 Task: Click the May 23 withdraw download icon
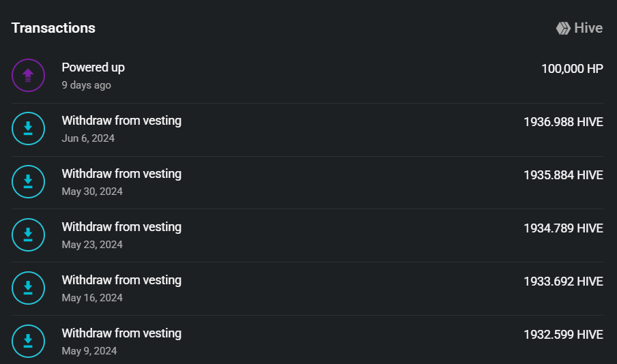point(28,234)
